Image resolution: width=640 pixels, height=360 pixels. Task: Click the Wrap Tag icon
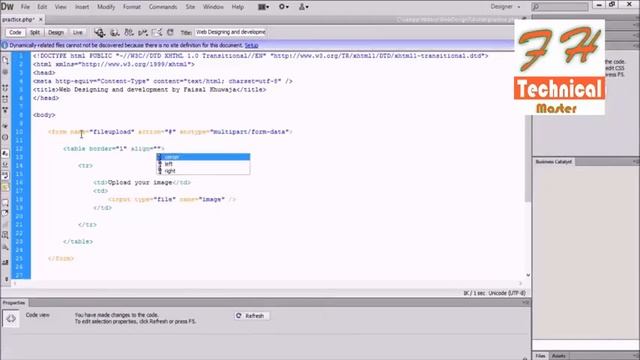tap(5, 224)
